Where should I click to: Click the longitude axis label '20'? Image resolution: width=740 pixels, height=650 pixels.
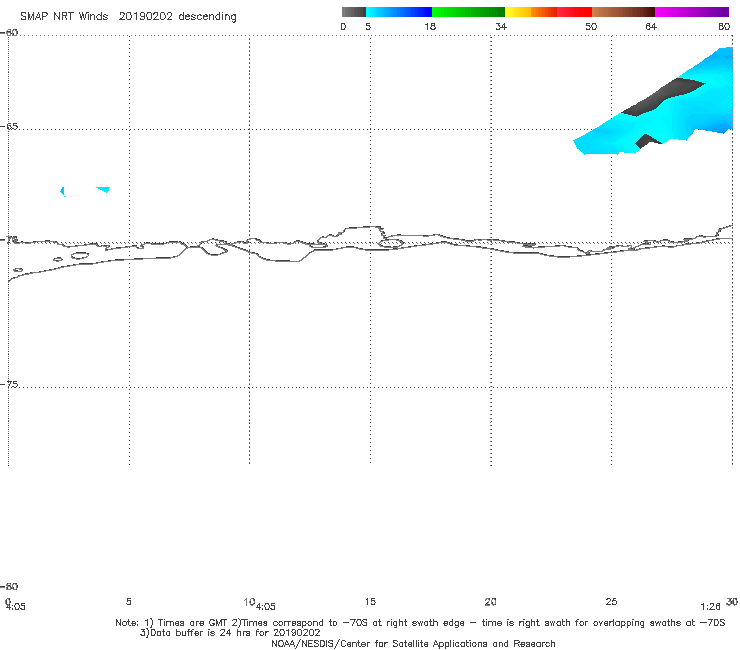coord(490,601)
